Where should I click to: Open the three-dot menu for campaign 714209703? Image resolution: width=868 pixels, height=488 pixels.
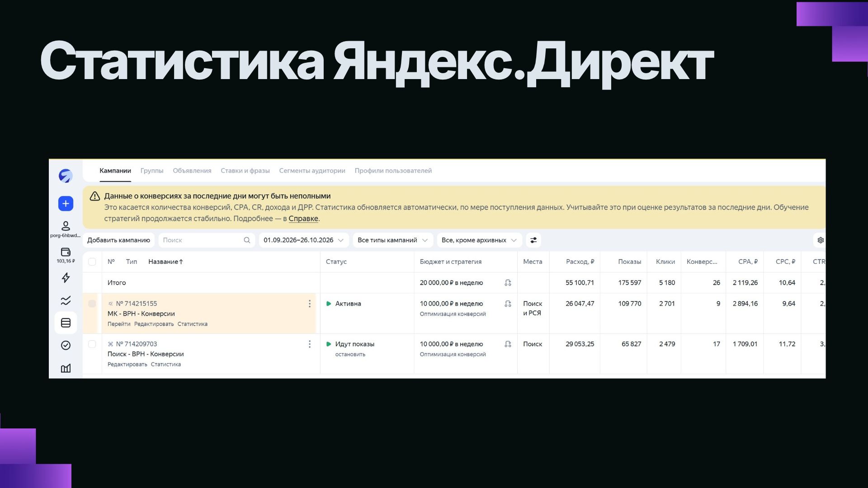click(310, 344)
